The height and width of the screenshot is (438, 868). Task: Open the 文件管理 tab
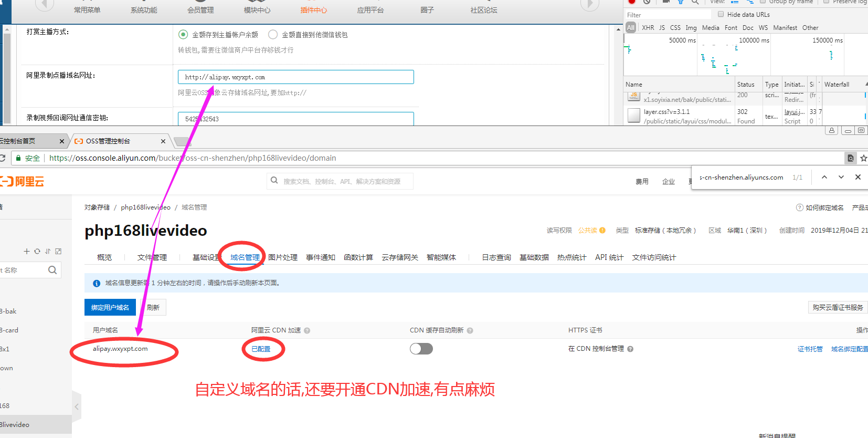(x=152, y=257)
